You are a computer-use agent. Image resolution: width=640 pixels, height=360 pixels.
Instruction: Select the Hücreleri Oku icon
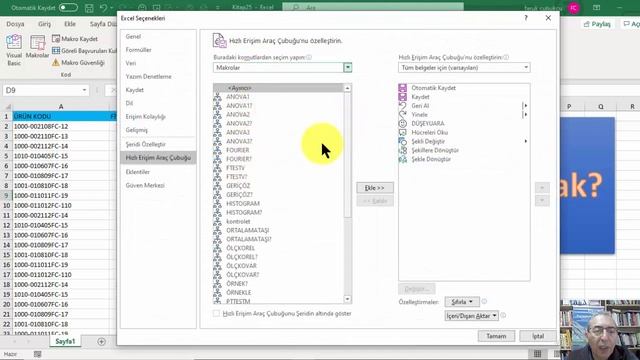402,132
